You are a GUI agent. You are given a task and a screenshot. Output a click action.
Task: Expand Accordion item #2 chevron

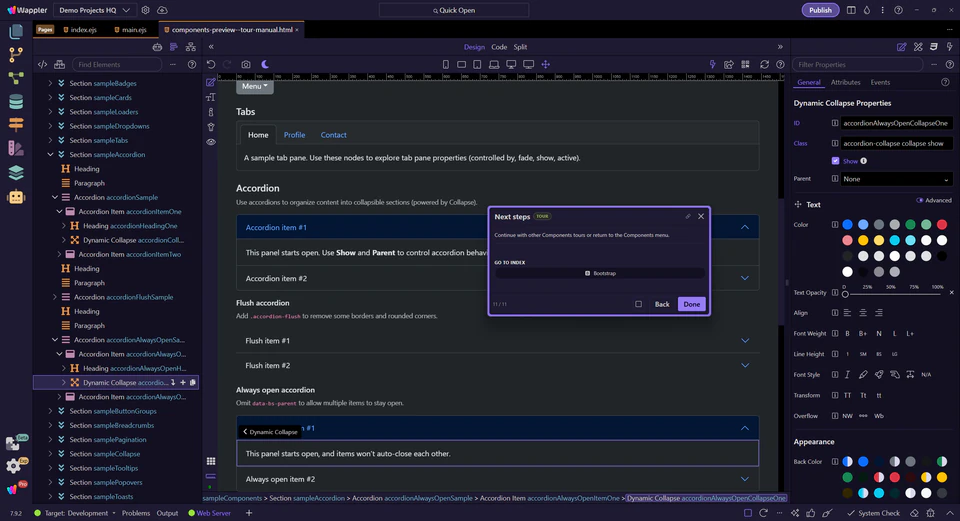click(x=745, y=278)
